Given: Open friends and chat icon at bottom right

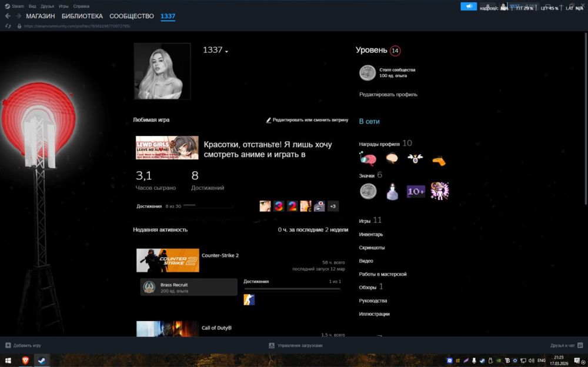Looking at the screenshot, I should click(x=580, y=345).
